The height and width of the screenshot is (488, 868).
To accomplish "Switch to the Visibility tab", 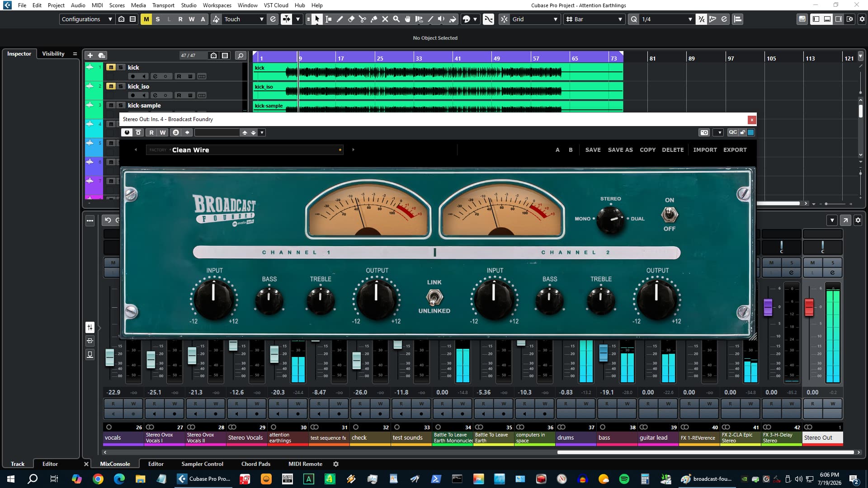I will point(53,54).
